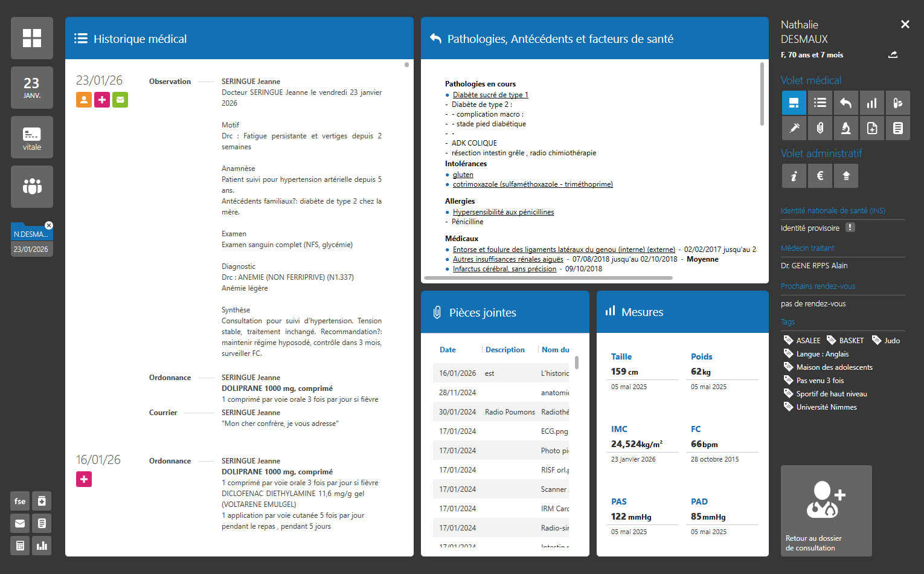Screen dimensions: 924x574
Task: Open the pill medication treatments icon
Action: pyautogui.click(x=897, y=103)
